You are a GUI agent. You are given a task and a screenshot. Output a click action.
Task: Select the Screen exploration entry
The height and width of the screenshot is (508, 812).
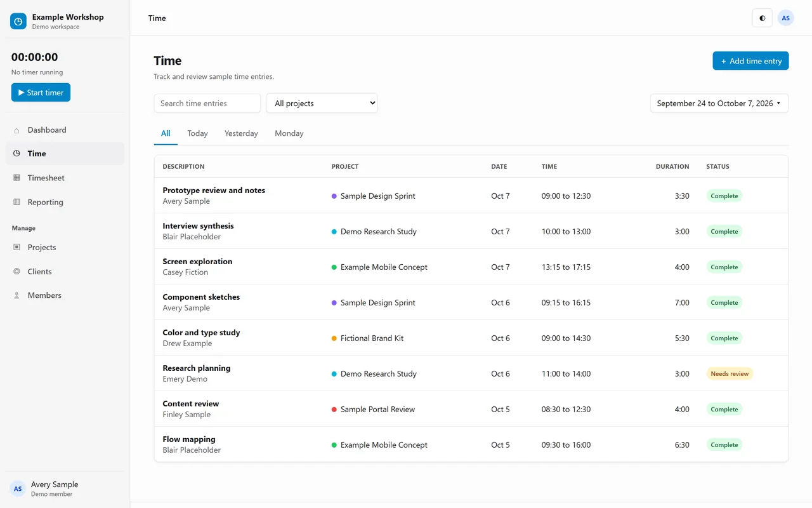point(197,262)
